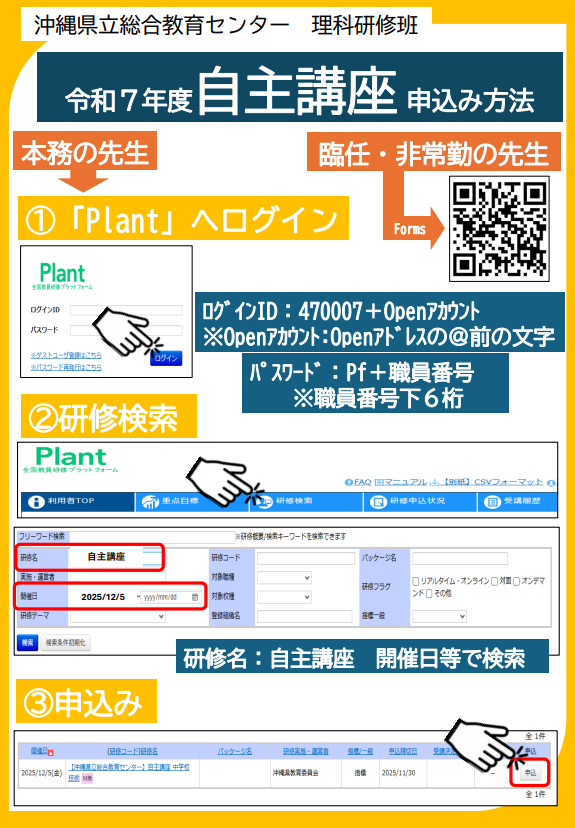This screenshot has height=828, width=575.
Task: Click the 開催日 start date showing 2025/12/5
Action: coord(103,597)
